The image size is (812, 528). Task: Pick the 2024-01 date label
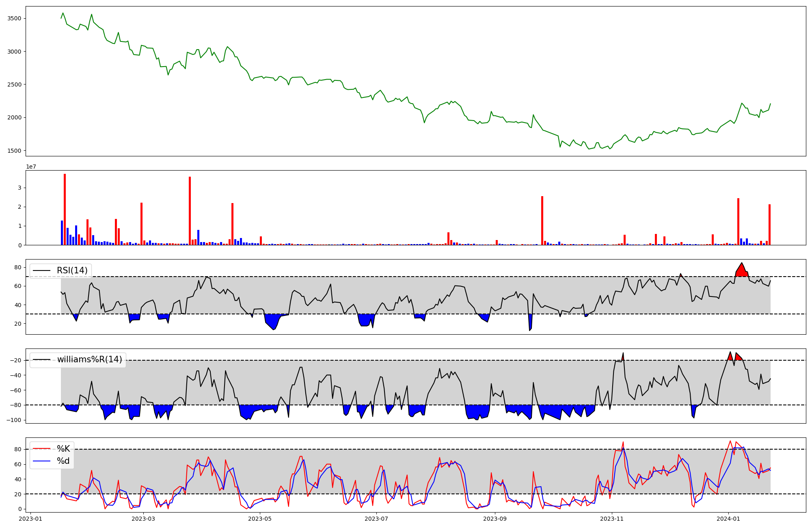click(728, 519)
